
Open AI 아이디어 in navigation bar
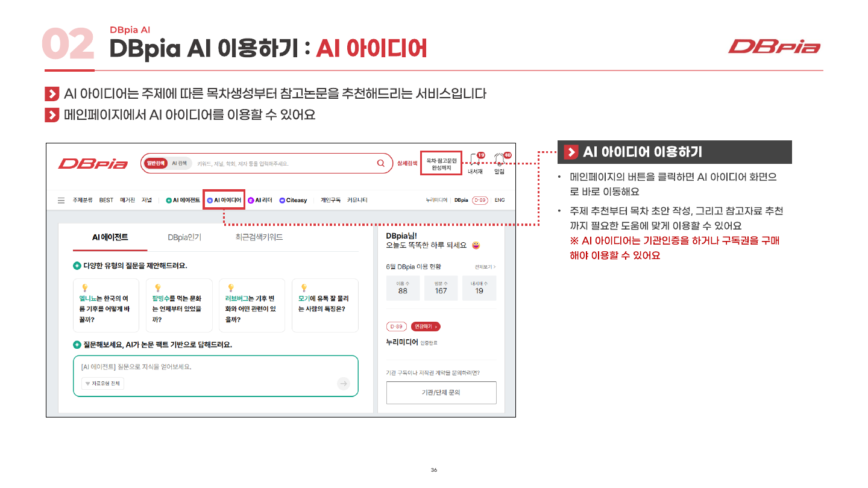(x=224, y=200)
